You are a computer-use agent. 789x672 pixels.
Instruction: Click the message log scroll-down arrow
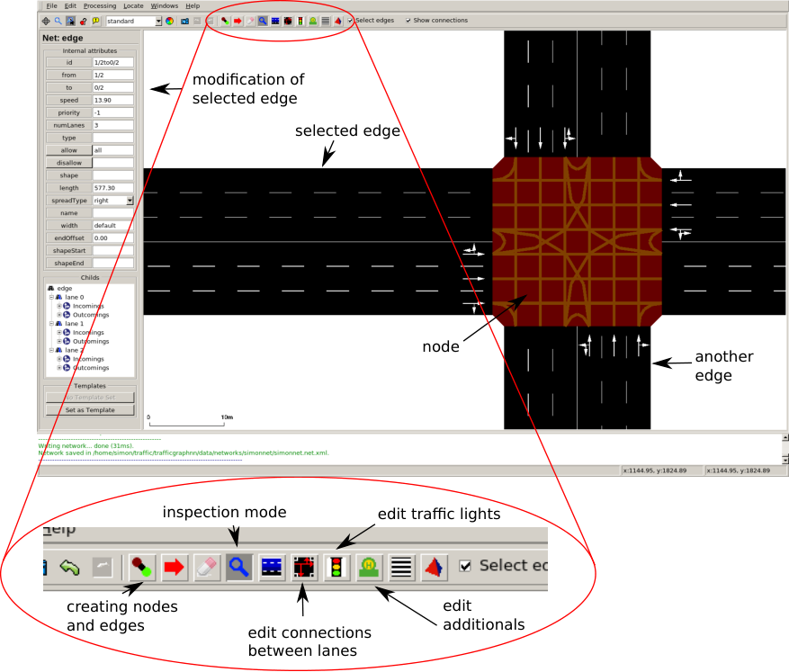pos(785,460)
